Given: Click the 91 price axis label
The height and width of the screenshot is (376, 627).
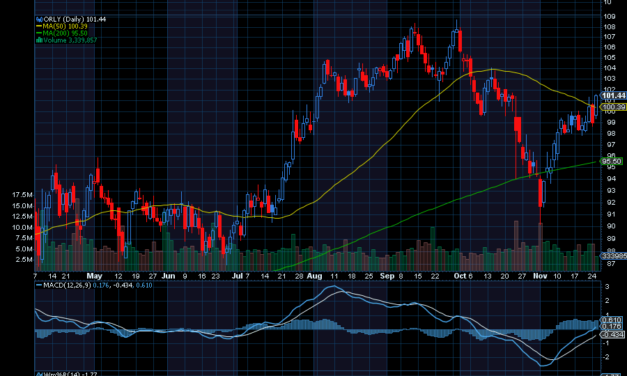Looking at the screenshot, I should pyautogui.click(x=611, y=214).
